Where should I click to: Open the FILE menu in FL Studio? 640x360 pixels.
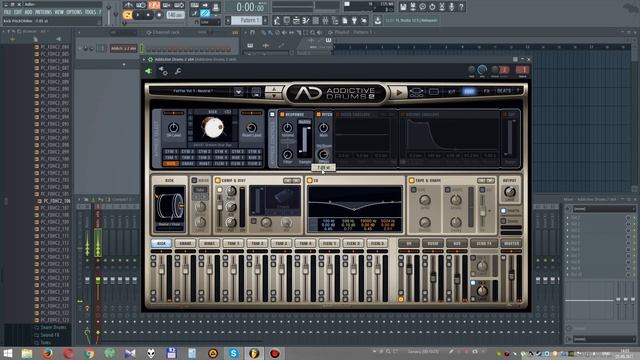pyautogui.click(x=7, y=12)
